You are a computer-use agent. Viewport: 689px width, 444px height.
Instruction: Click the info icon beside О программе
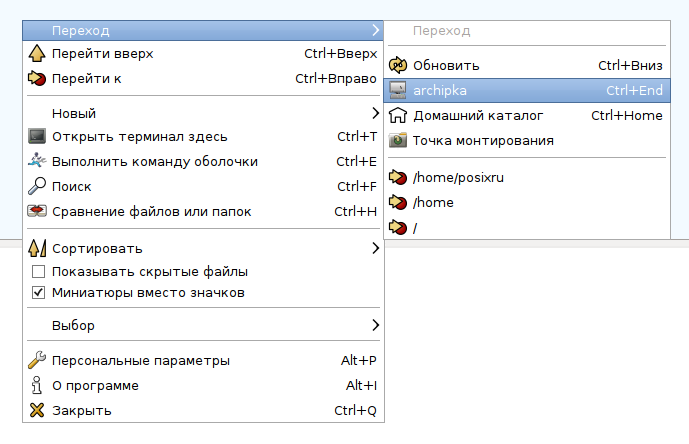(37, 385)
